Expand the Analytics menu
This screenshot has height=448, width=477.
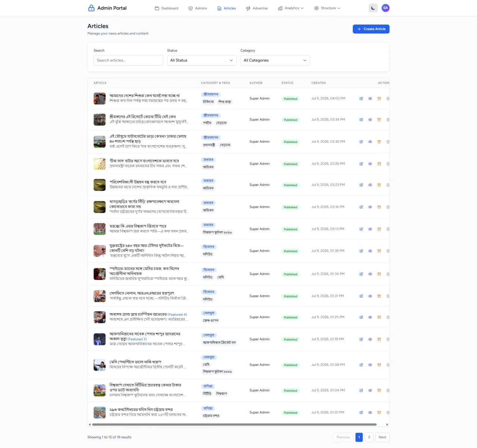pyautogui.click(x=291, y=8)
